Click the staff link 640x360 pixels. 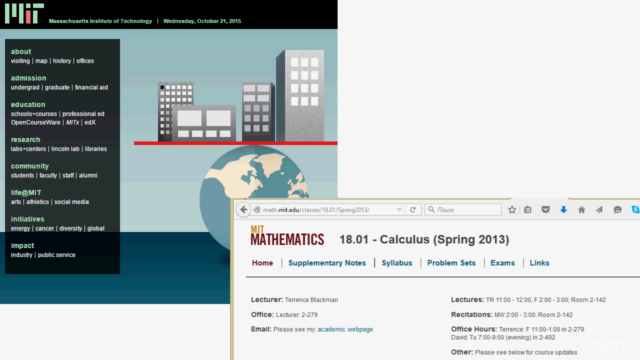click(68, 176)
